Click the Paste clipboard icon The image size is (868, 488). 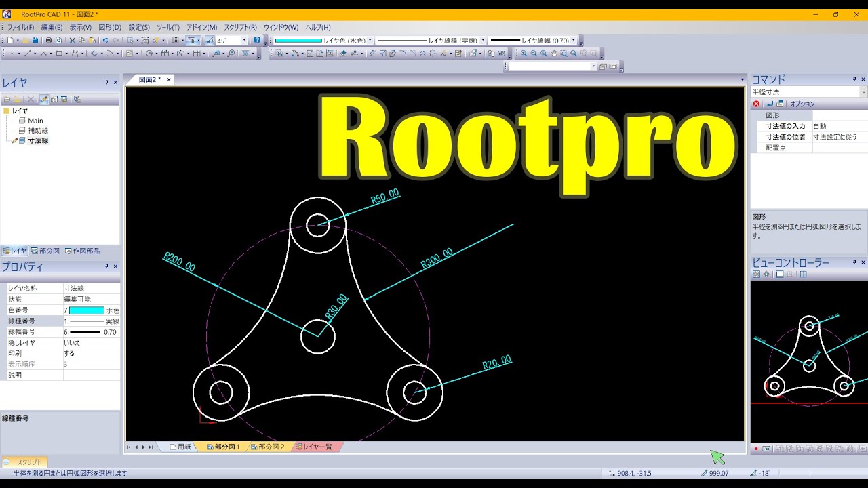tap(92, 40)
